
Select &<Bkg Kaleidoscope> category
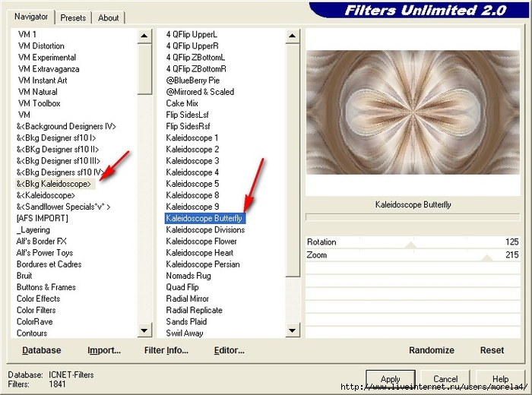55,184
